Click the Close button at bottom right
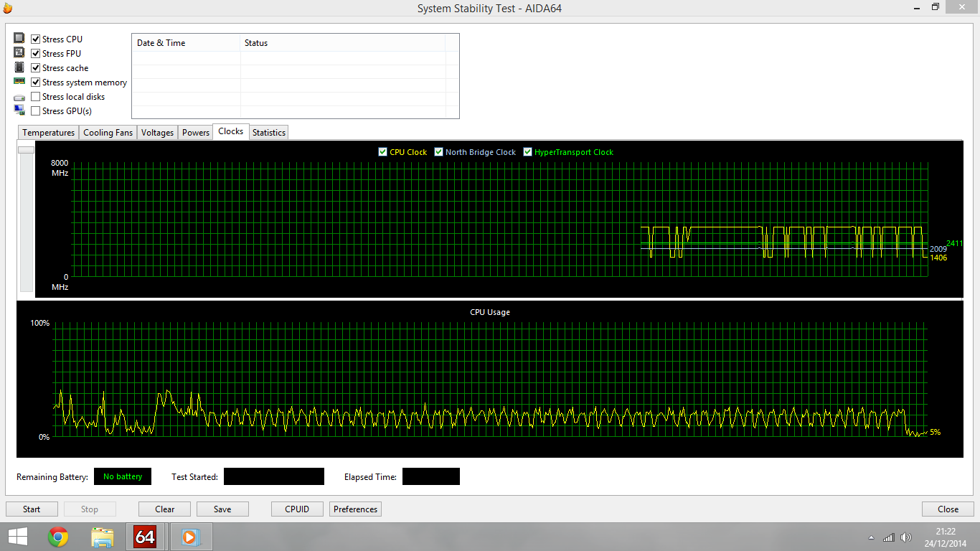Screen dimensions: 980x551 (x=948, y=509)
